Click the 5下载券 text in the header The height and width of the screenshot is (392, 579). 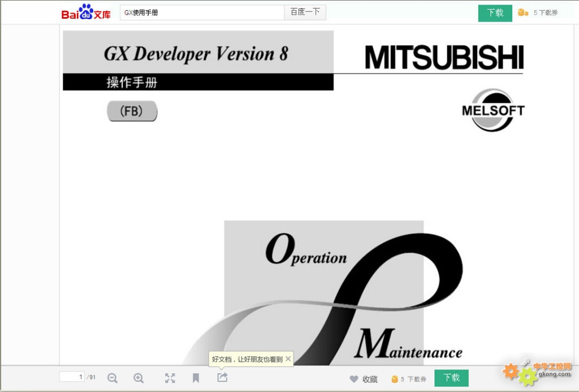click(x=546, y=12)
